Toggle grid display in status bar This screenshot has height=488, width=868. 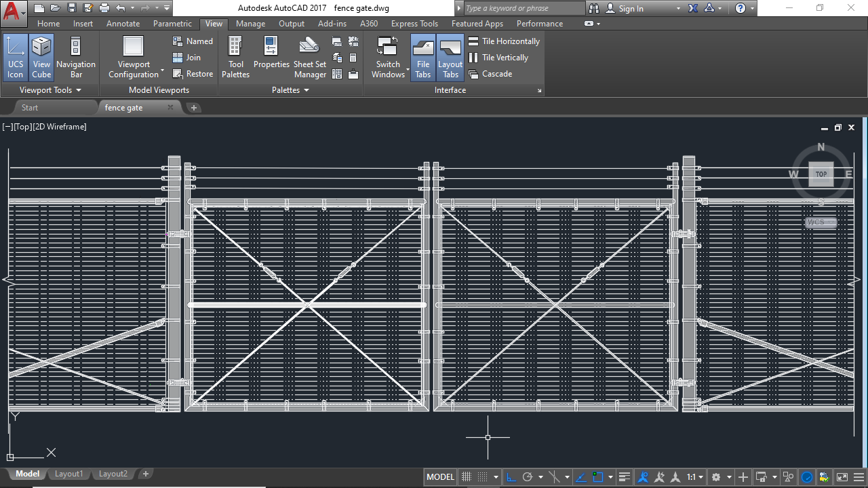coord(467,477)
